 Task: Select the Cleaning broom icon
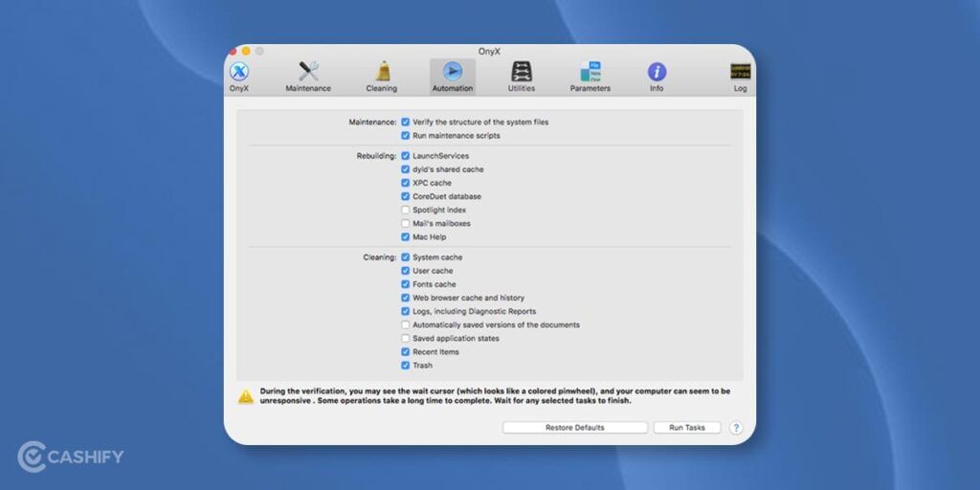(x=383, y=71)
